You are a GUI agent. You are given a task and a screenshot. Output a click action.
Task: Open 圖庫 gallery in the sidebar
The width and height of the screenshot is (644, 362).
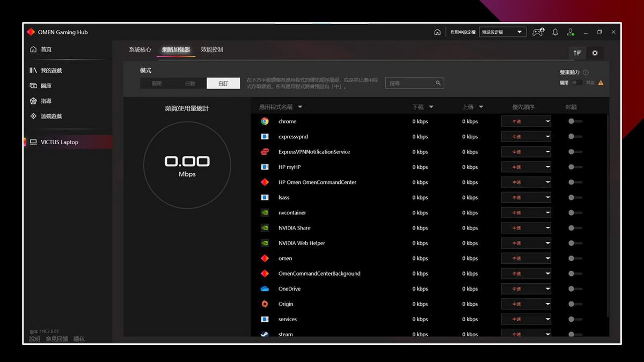(x=41, y=86)
